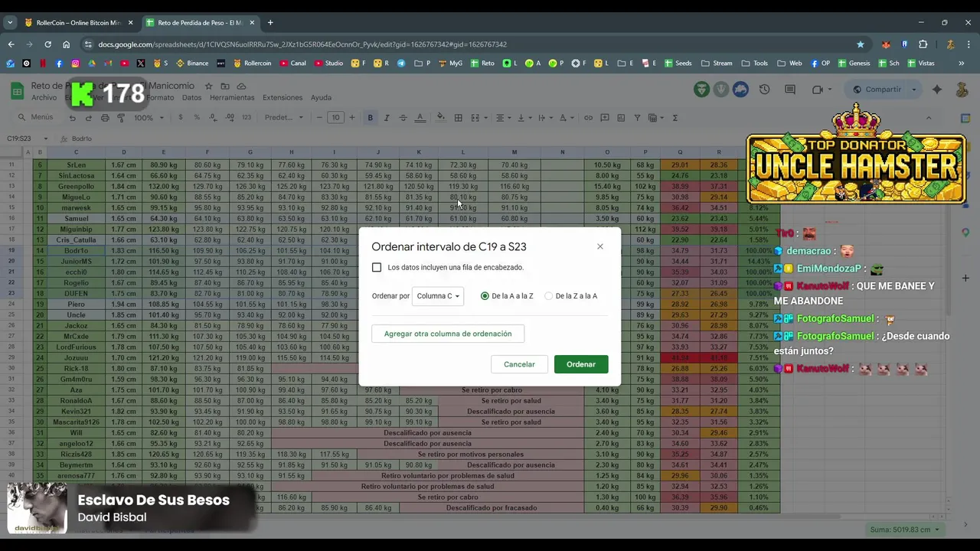Open the Formato menu
The height and width of the screenshot is (551, 980).
[x=160, y=98]
